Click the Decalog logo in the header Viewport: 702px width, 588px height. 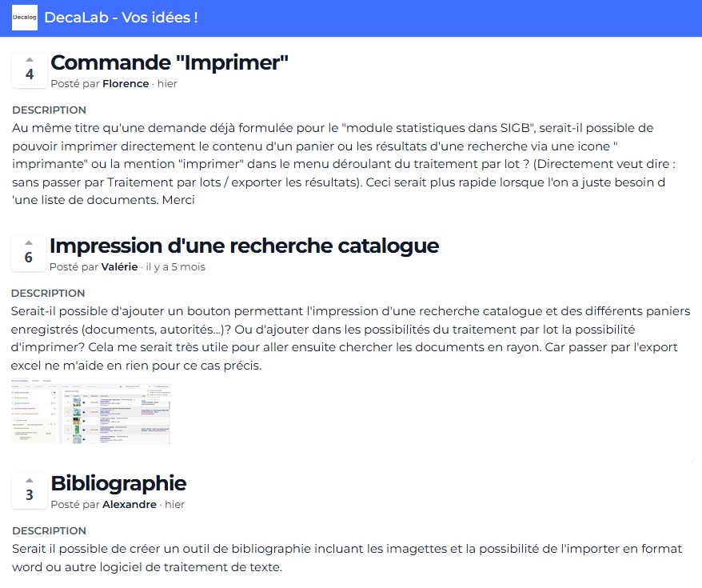tap(23, 17)
